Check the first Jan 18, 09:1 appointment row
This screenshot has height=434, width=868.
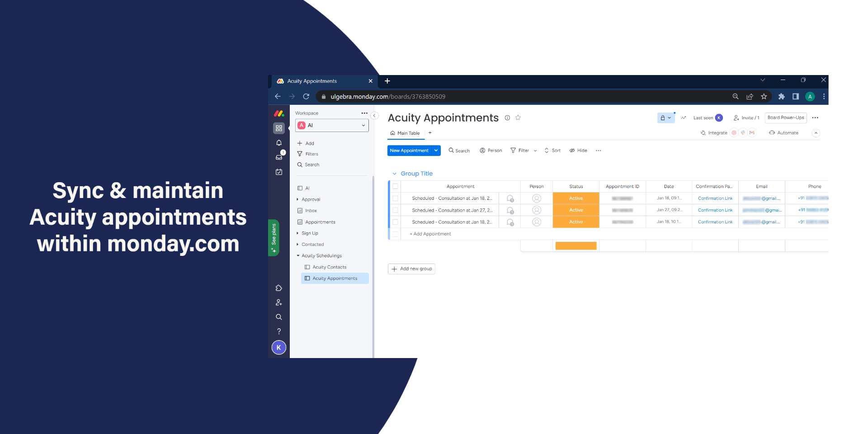click(x=396, y=198)
